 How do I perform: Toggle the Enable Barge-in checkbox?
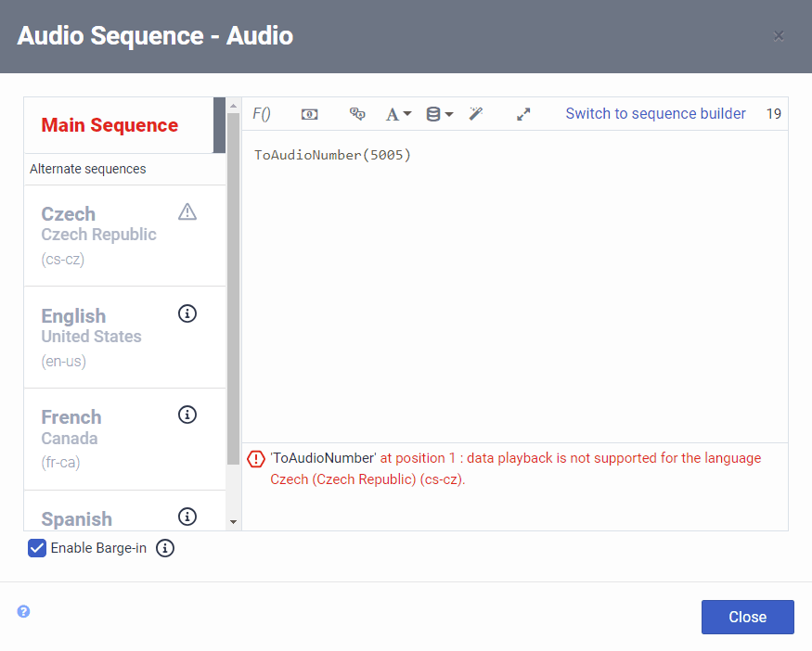(x=36, y=548)
